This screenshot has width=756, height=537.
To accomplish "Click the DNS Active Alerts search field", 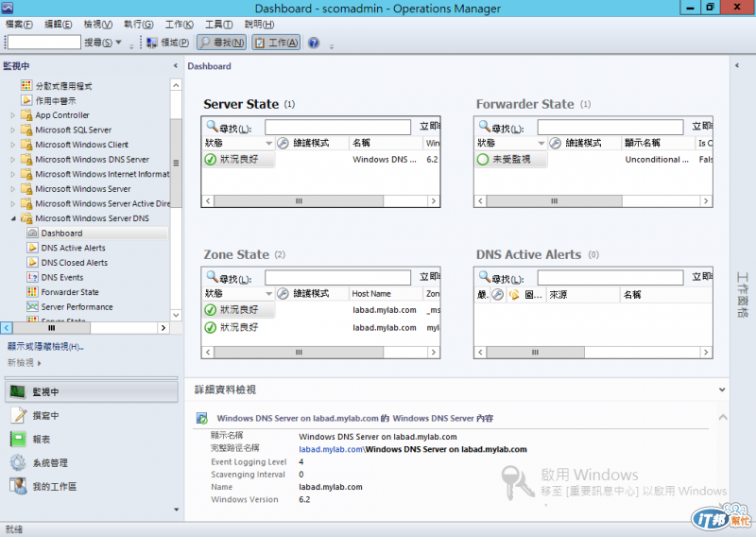I will click(x=610, y=278).
